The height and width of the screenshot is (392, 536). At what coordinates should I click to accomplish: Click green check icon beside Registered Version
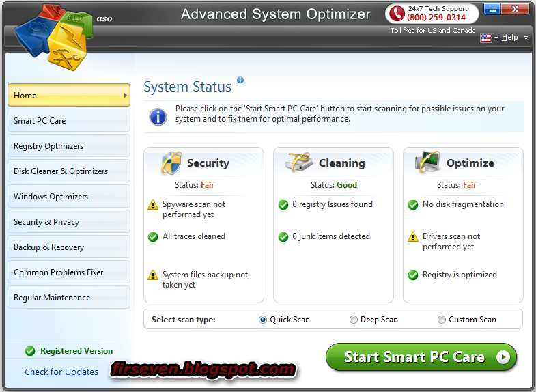point(30,351)
